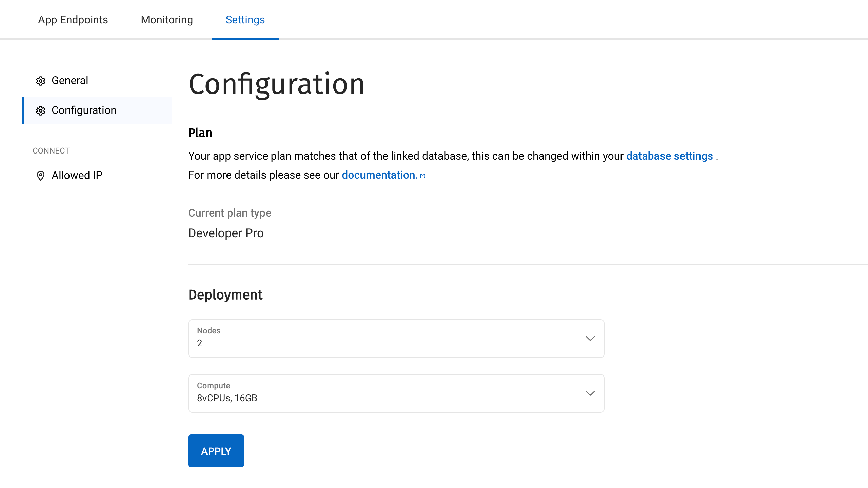Open the Compute dropdown

[x=396, y=393]
